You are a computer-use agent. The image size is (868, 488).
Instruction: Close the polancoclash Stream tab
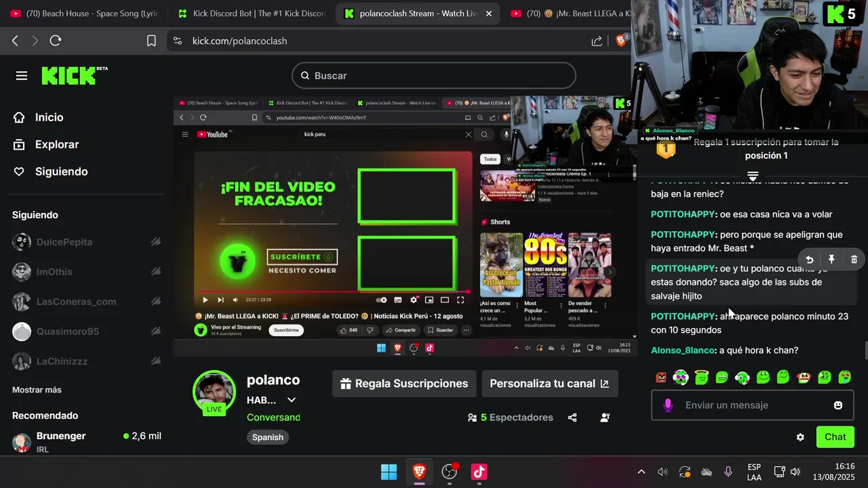(x=489, y=14)
